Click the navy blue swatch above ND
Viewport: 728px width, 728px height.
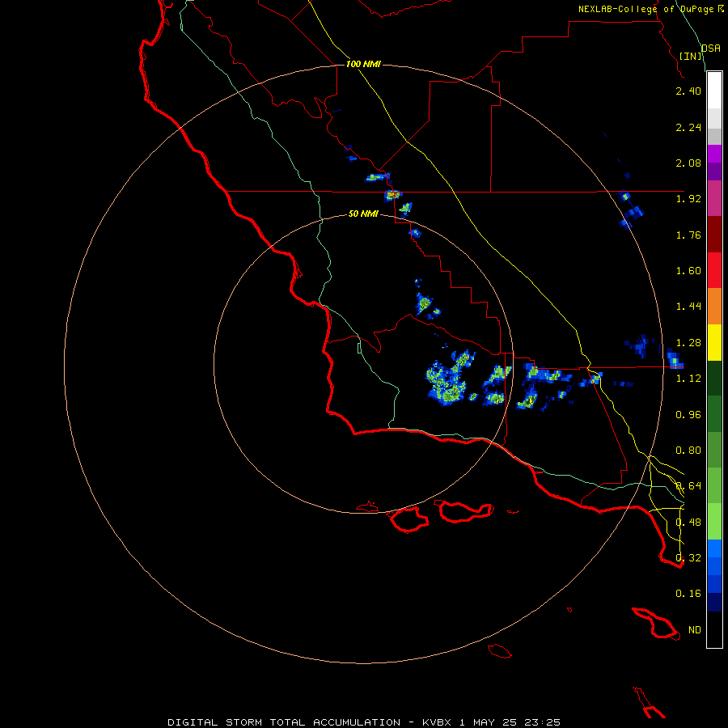[714, 602]
